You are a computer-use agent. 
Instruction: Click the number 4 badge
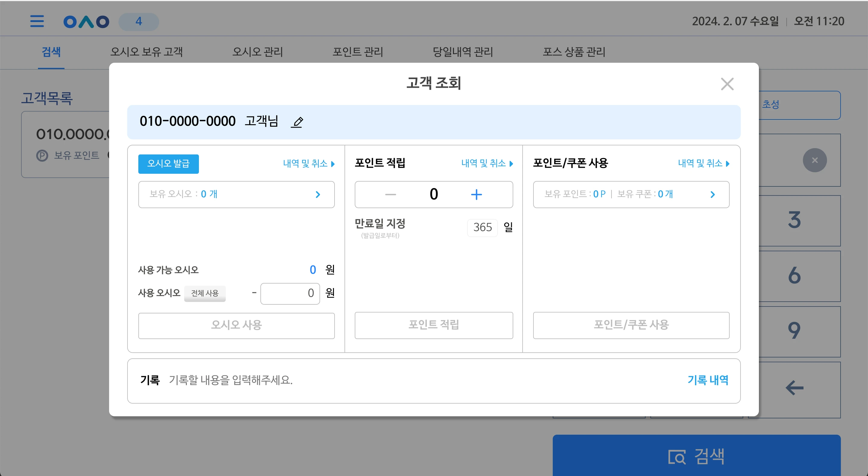pyautogui.click(x=139, y=22)
